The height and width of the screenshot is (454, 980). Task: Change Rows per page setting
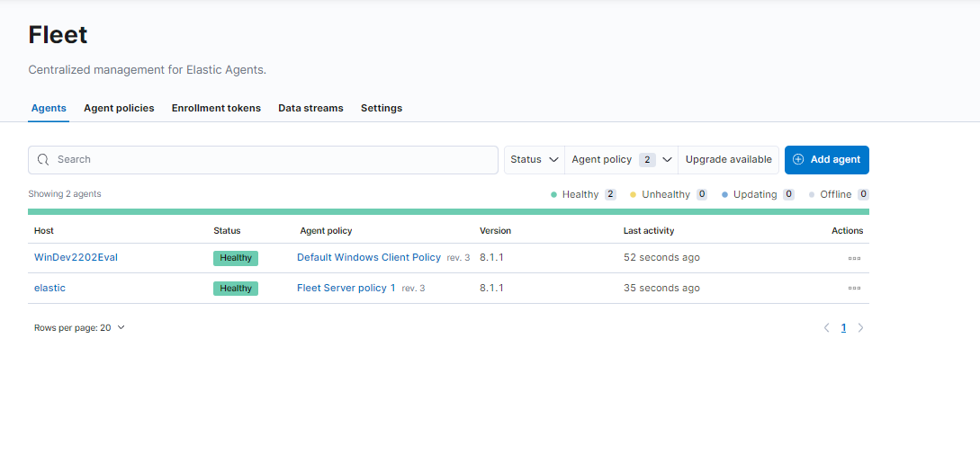coord(79,328)
